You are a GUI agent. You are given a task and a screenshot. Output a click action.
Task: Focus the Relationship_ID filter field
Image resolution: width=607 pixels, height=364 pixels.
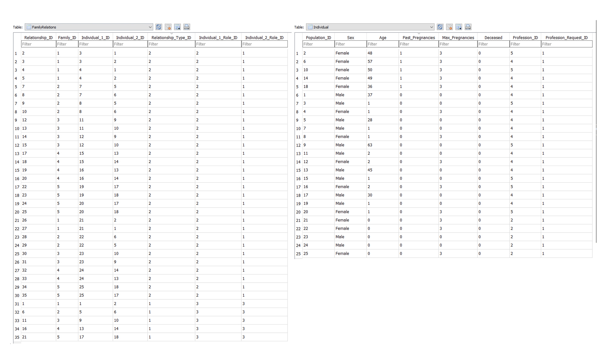(39, 44)
